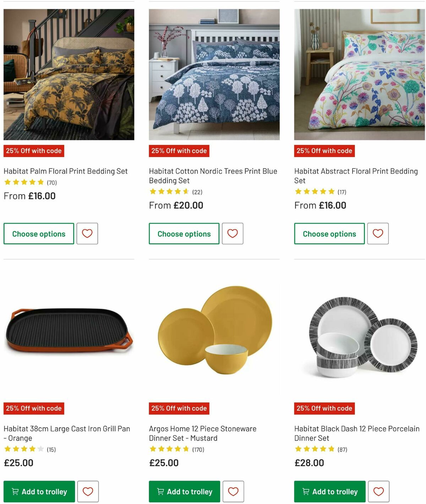Image resolution: width=426 pixels, height=504 pixels.
Task: Click the star rating under the cast iron grill pan
Action: tap(23, 449)
